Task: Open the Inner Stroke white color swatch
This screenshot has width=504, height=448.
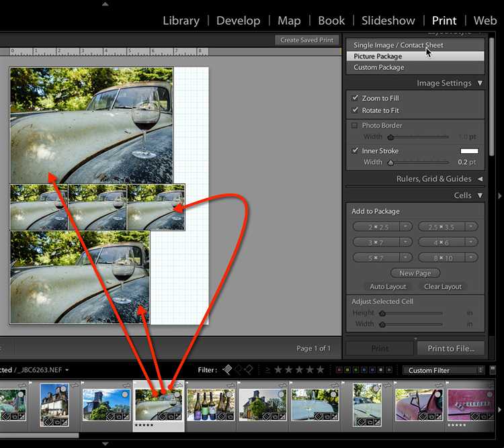Action: pos(469,151)
